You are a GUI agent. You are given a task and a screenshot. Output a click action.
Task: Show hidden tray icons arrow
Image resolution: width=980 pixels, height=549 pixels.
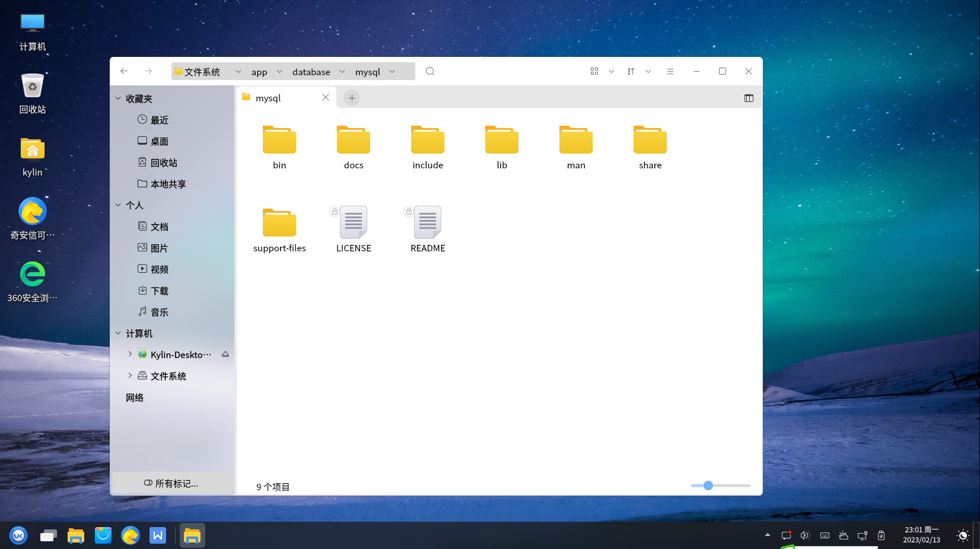(x=768, y=535)
